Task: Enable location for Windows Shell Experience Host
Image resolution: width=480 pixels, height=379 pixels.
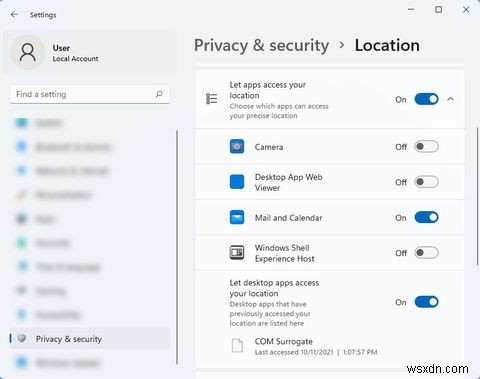Action: point(426,253)
